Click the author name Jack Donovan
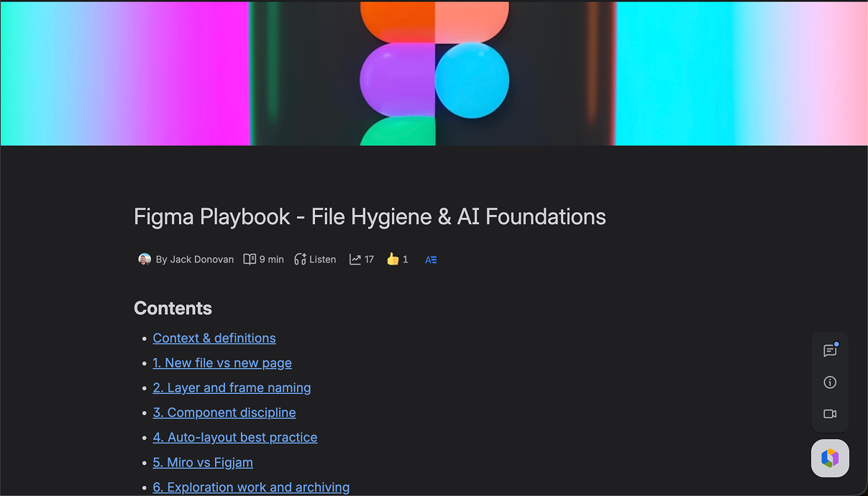Screen dimensions: 868x496 click(x=202, y=260)
